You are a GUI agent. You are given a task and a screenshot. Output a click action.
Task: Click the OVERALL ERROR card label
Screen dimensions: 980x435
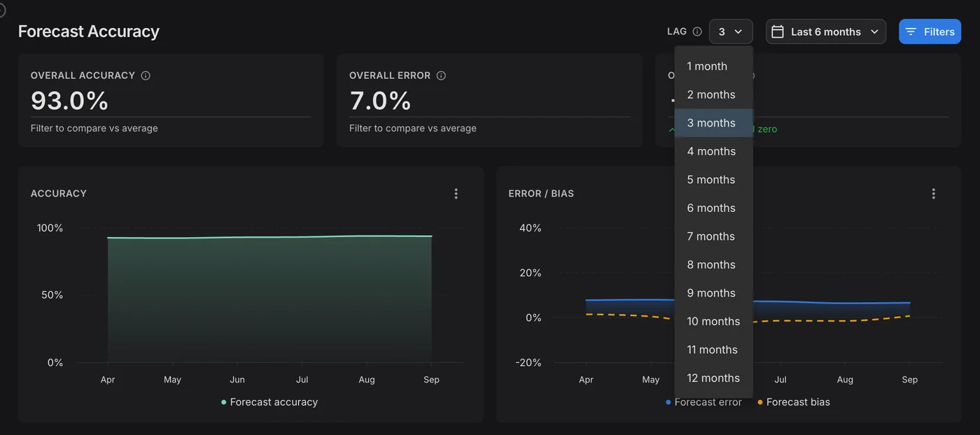[390, 76]
